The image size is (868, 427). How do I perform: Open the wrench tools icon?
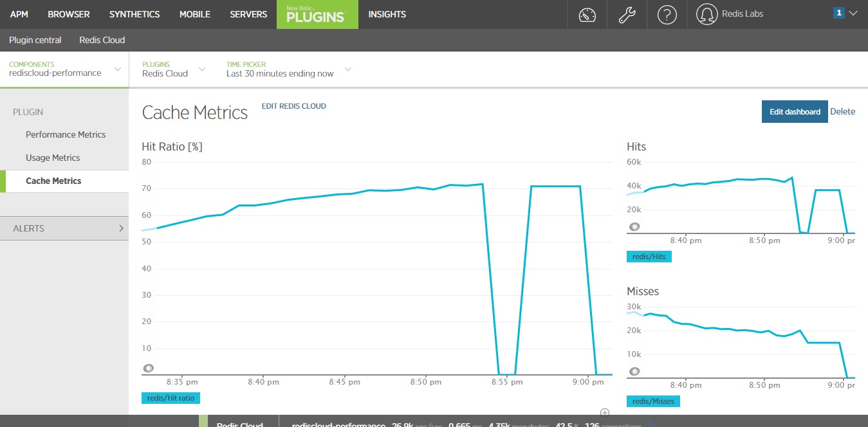coord(627,15)
